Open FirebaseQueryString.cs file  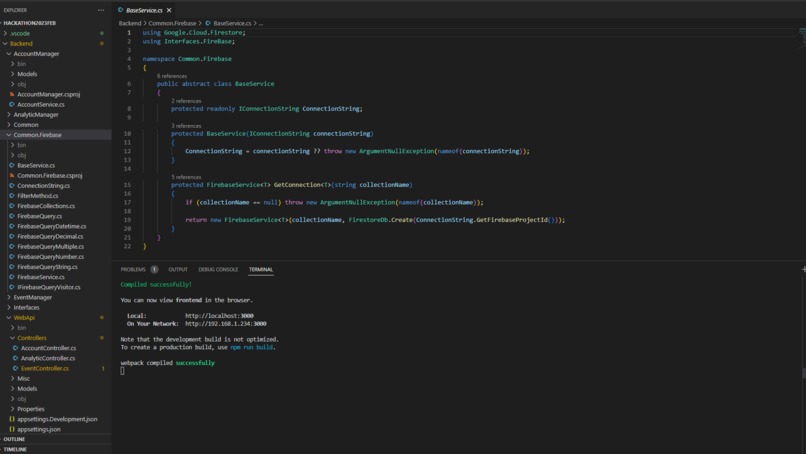tap(47, 267)
